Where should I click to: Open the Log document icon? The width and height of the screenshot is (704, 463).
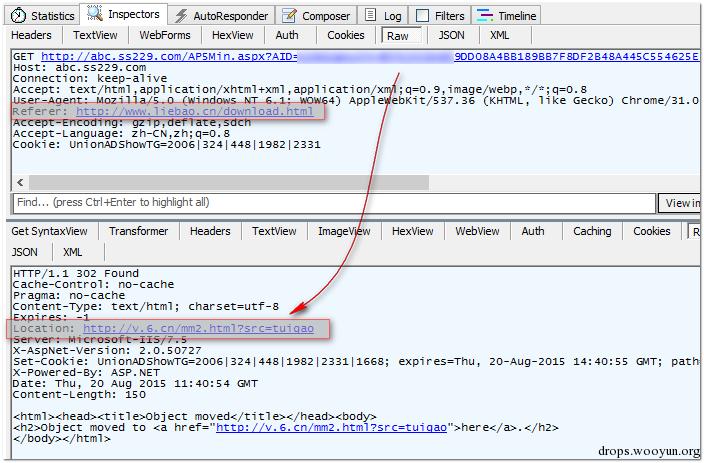coord(370,15)
